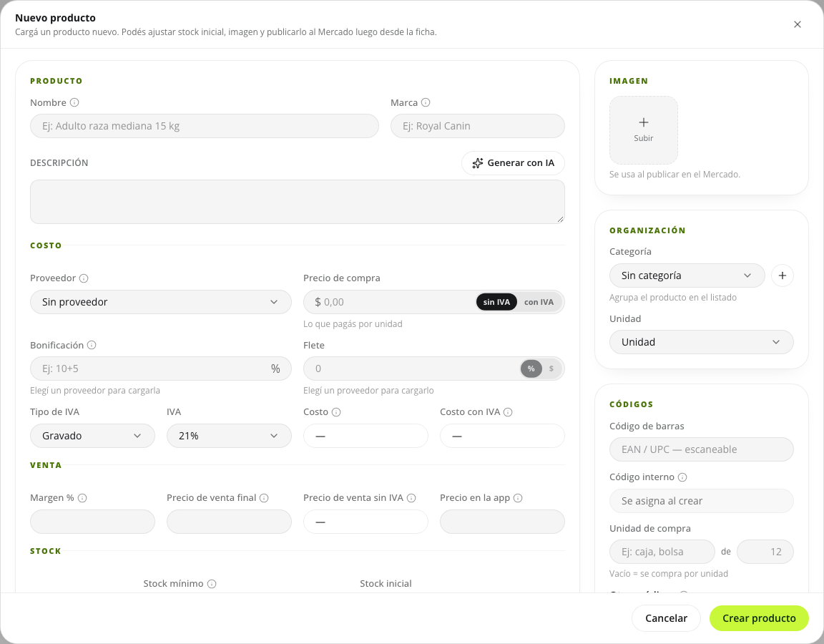Click the Cancelar button
This screenshot has height=644, width=824.
[x=666, y=618]
